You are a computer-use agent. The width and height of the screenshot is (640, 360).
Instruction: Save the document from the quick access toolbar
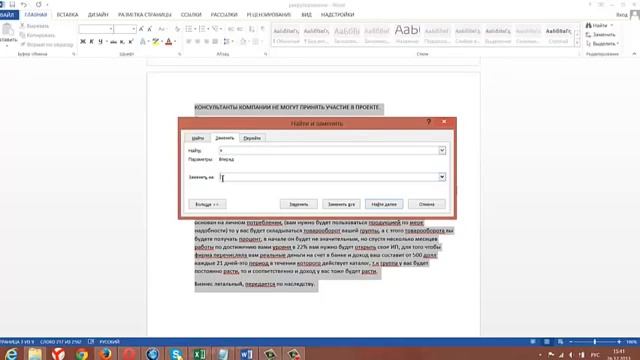coord(12,4)
